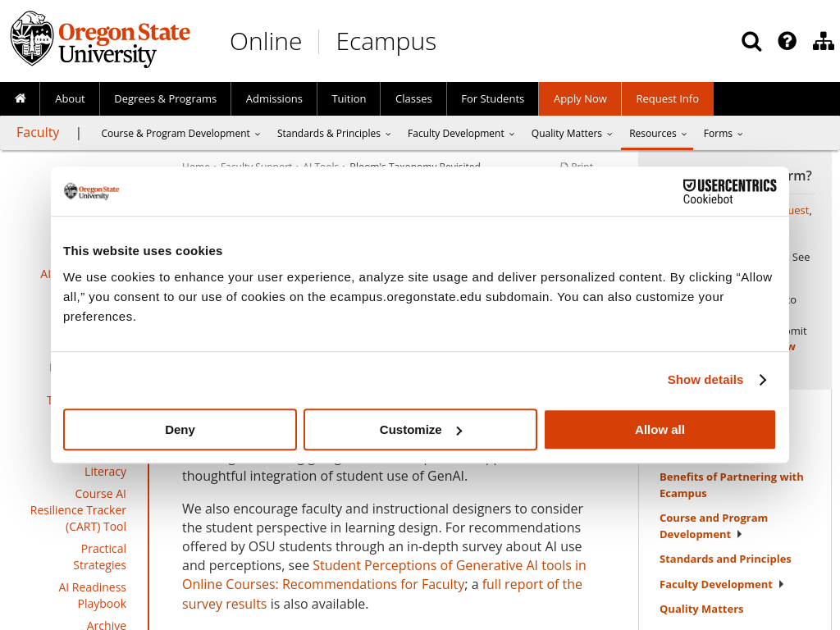
Task: Open Degrees & Programs menu
Action: click(165, 99)
